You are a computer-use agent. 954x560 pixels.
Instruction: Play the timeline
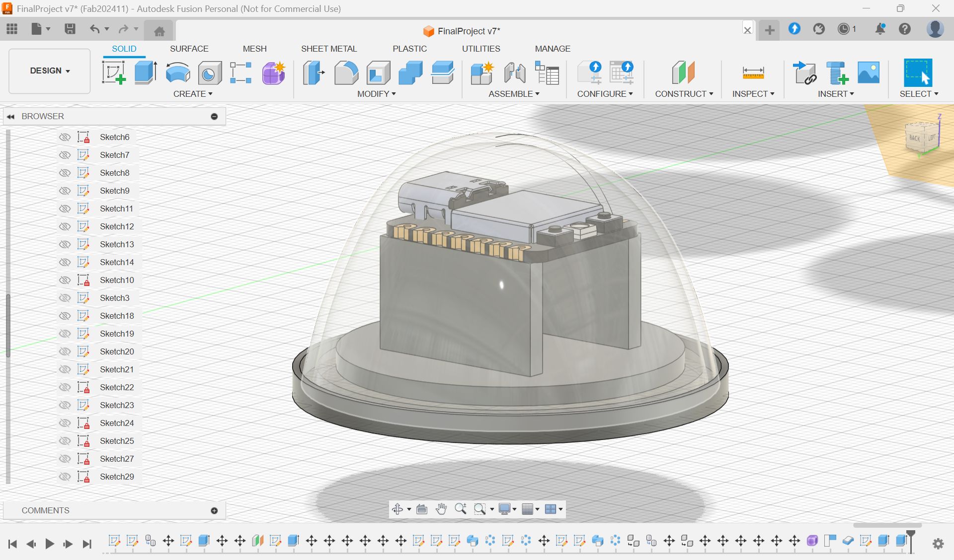click(49, 544)
